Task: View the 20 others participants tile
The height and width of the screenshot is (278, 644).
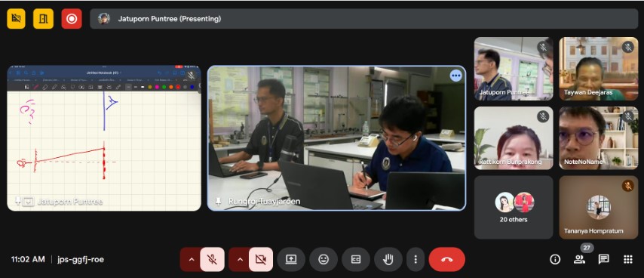Action: [514, 207]
